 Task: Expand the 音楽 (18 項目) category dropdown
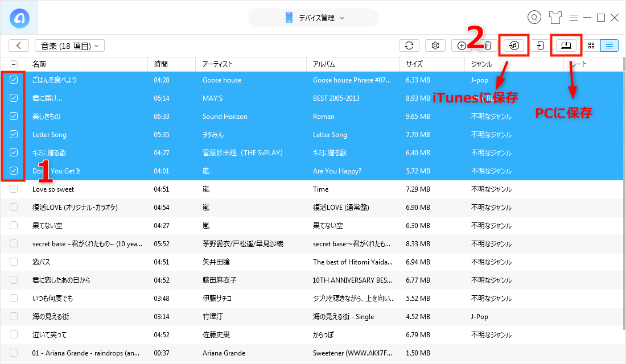click(69, 45)
